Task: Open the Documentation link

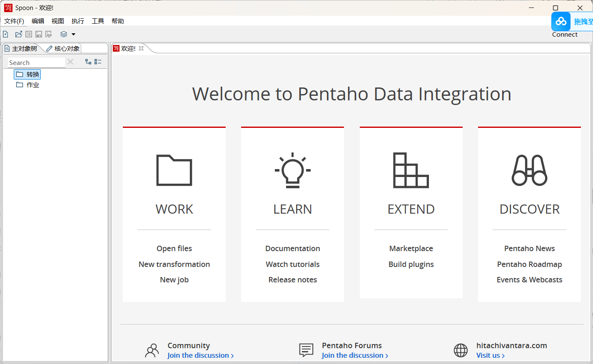Action: (293, 248)
